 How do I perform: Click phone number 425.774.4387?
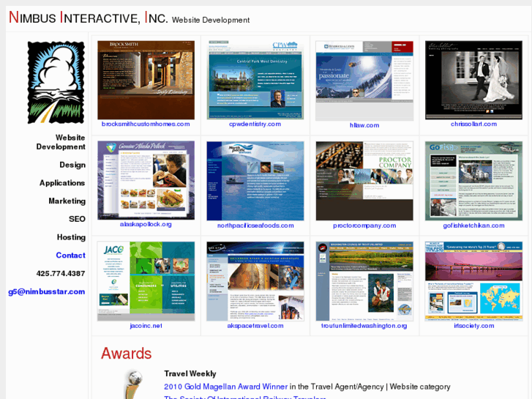click(x=61, y=273)
